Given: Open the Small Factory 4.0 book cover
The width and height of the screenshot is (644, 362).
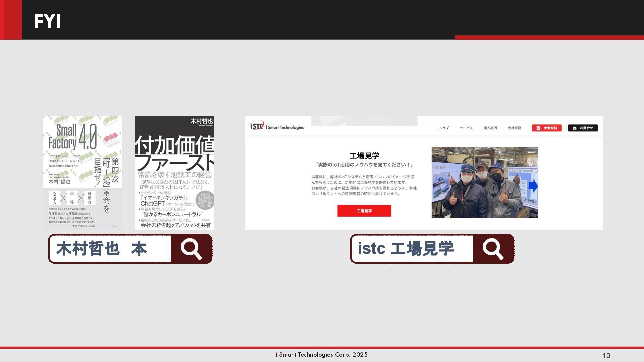Looking at the screenshot, I should point(83,173).
